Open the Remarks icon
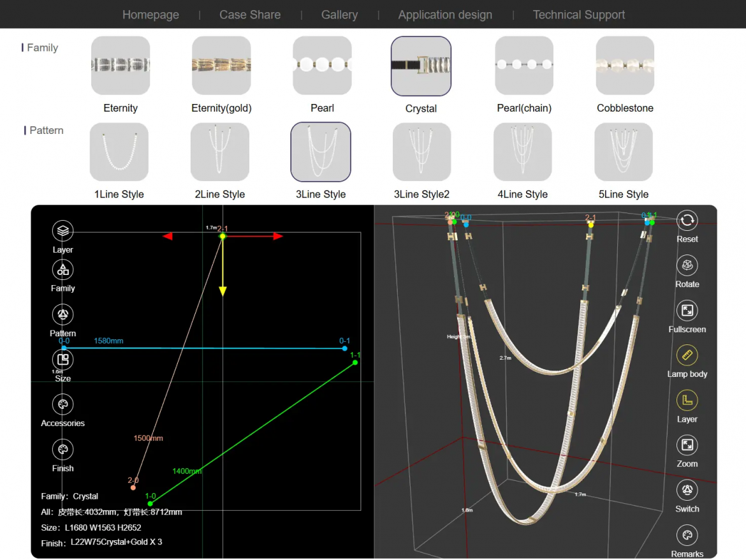Viewport: 746px width, 560px height. (x=687, y=535)
